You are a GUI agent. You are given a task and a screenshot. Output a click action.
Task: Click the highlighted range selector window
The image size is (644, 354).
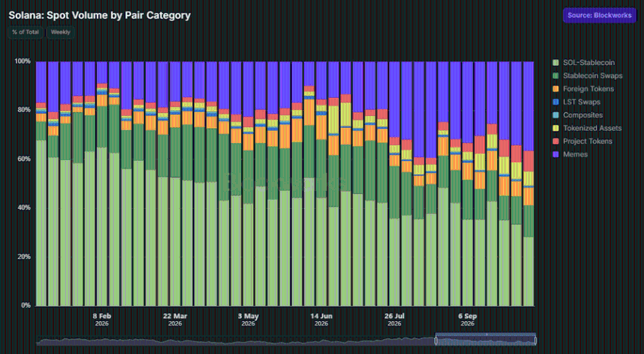tap(486, 339)
